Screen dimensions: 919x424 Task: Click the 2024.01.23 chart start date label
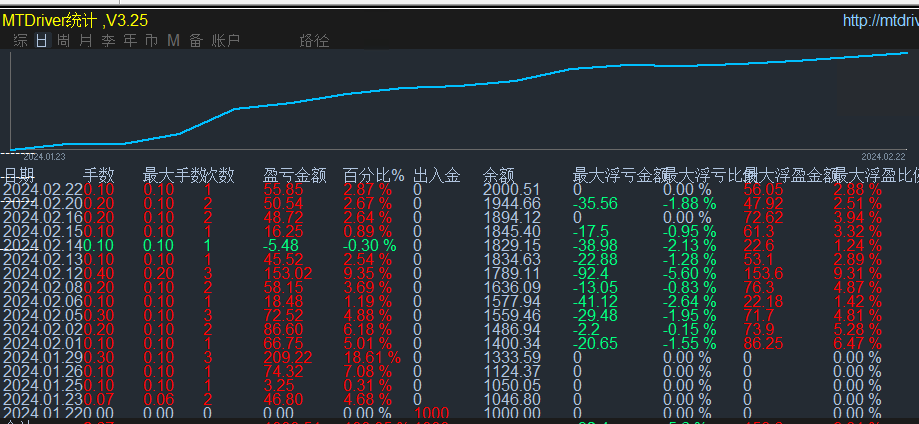pyautogui.click(x=44, y=157)
